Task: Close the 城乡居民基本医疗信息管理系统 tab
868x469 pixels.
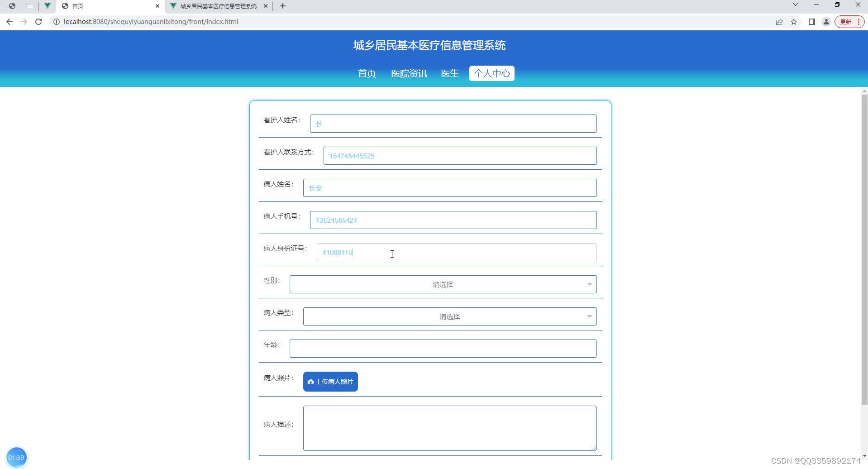Action: click(266, 6)
